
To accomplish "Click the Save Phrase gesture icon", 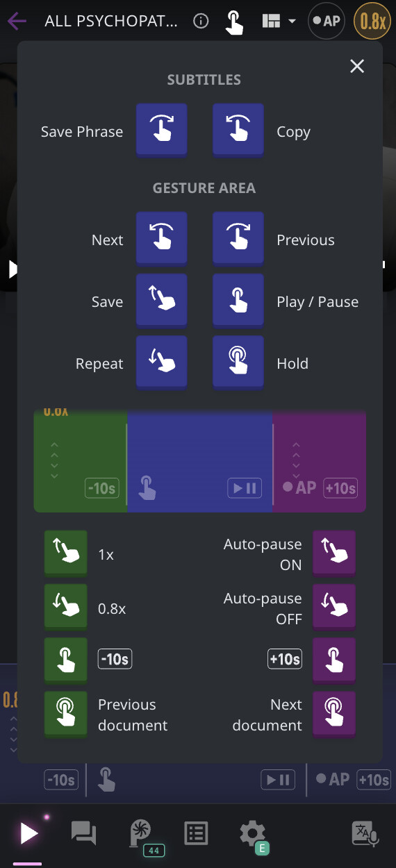I will [x=162, y=130].
